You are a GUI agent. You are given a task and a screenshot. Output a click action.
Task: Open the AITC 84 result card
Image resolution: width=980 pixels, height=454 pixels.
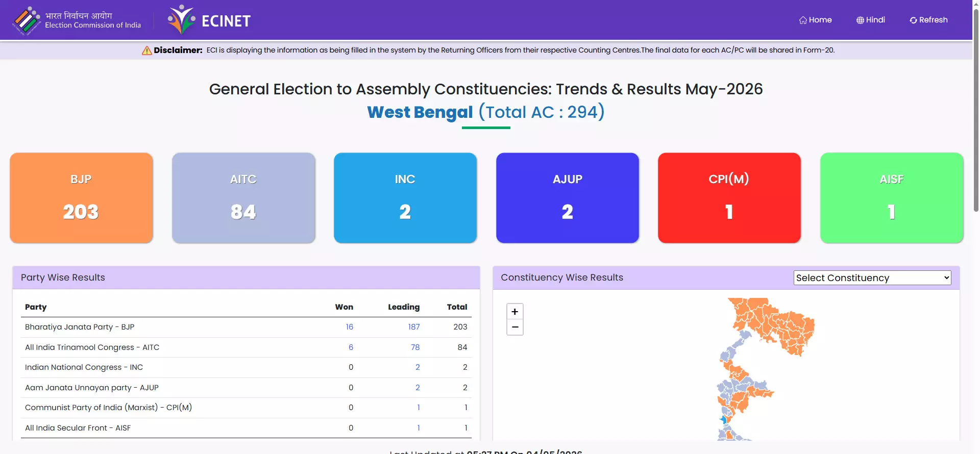(x=243, y=198)
